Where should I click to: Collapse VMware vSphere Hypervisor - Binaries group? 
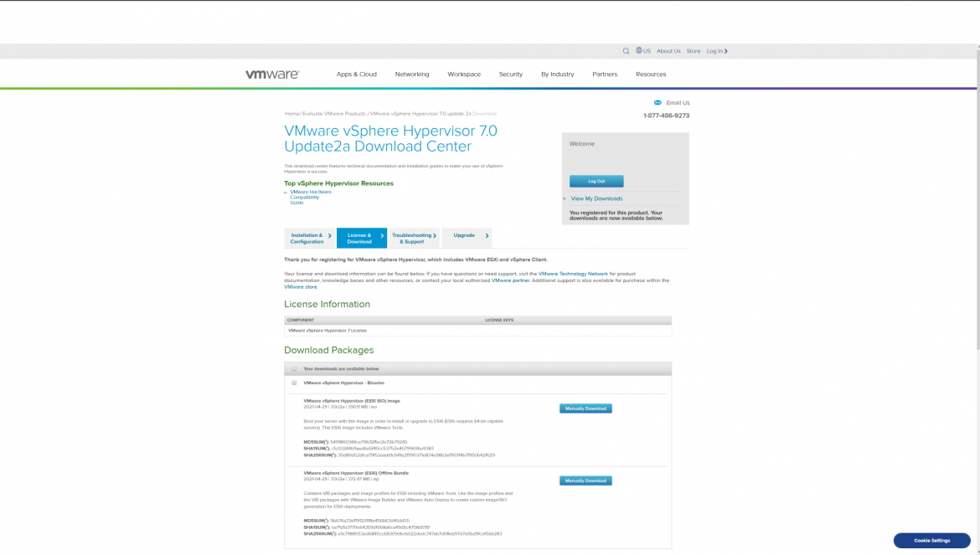click(294, 383)
